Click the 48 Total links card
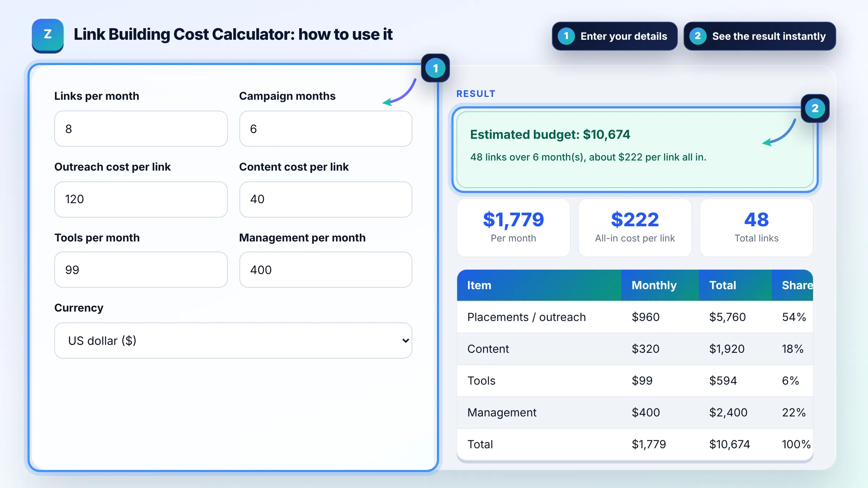 (756, 228)
